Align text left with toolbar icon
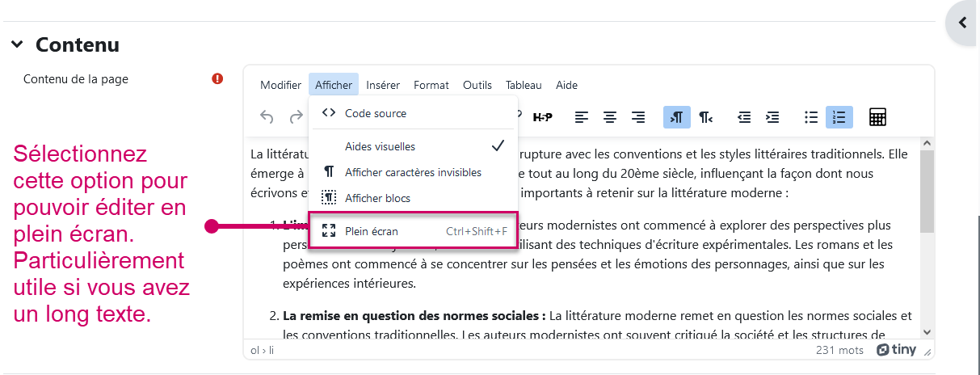This screenshot has width=980, height=375. [582, 117]
